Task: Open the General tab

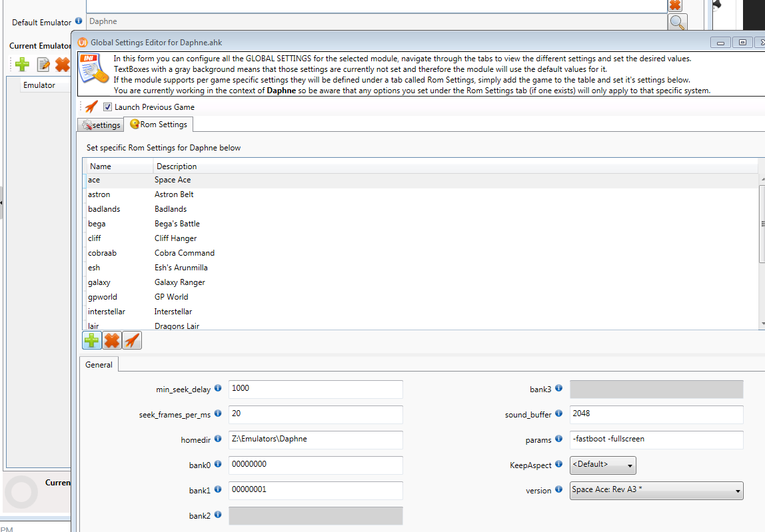Action: point(99,365)
